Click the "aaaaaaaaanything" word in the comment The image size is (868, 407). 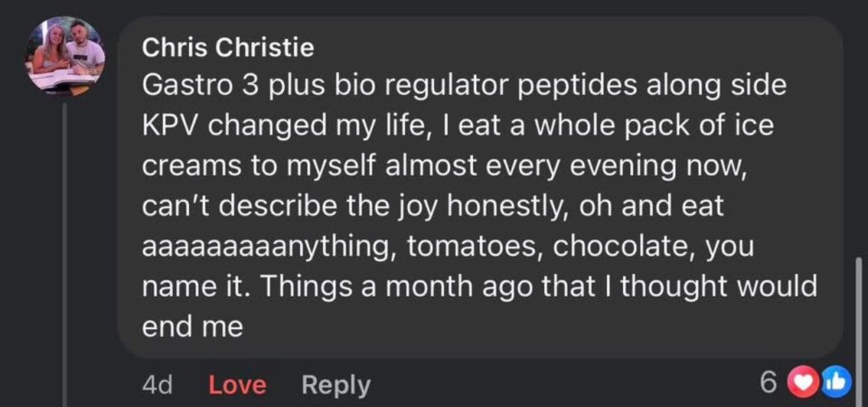[270, 247]
